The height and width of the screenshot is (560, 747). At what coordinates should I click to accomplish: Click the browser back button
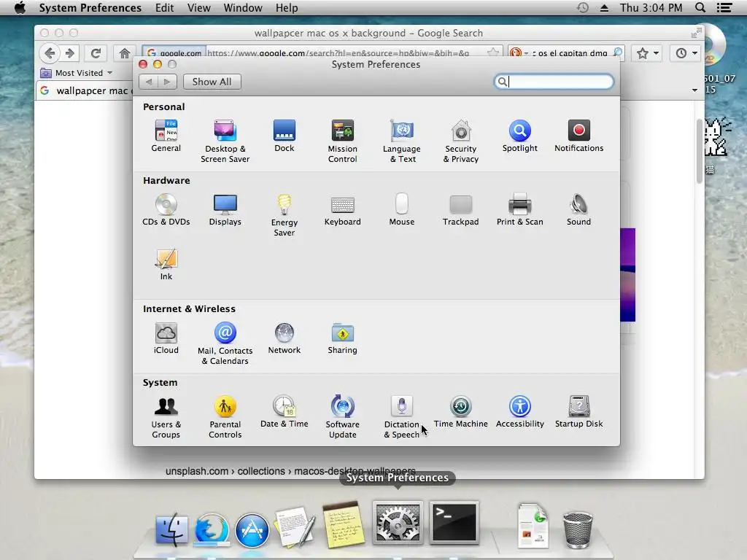pos(50,53)
